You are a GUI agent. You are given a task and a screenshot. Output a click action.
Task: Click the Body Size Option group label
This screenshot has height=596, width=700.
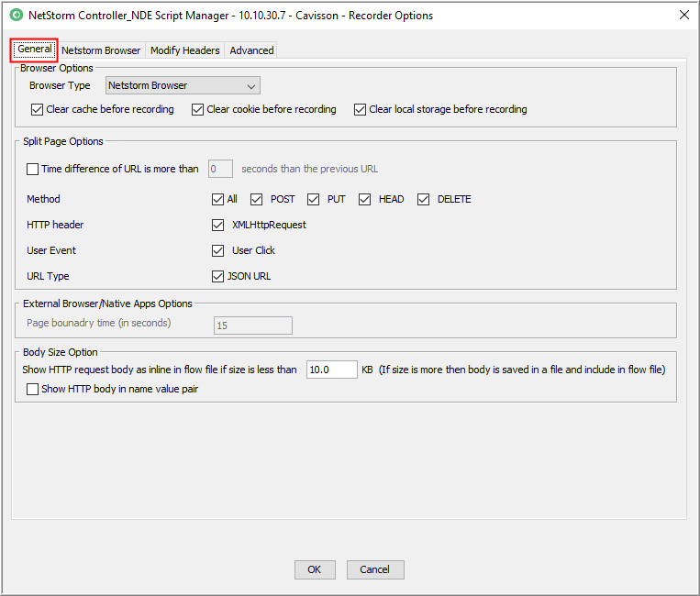pos(61,352)
